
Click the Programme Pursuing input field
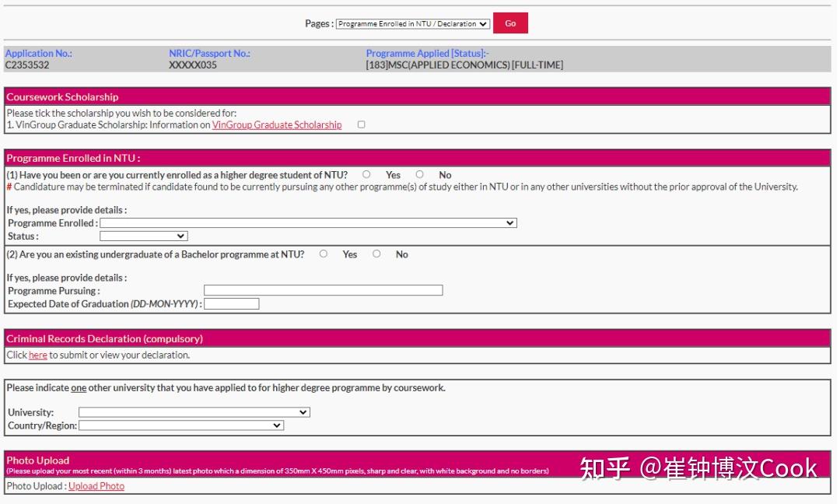[x=322, y=289]
